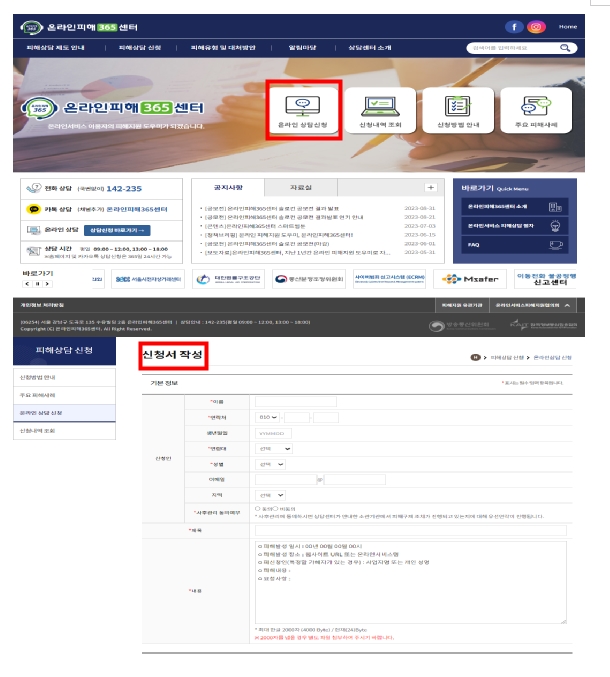Click the 이름 input field
Image resolution: width=610 pixels, height=677 pixels.
pyautogui.click(x=296, y=402)
